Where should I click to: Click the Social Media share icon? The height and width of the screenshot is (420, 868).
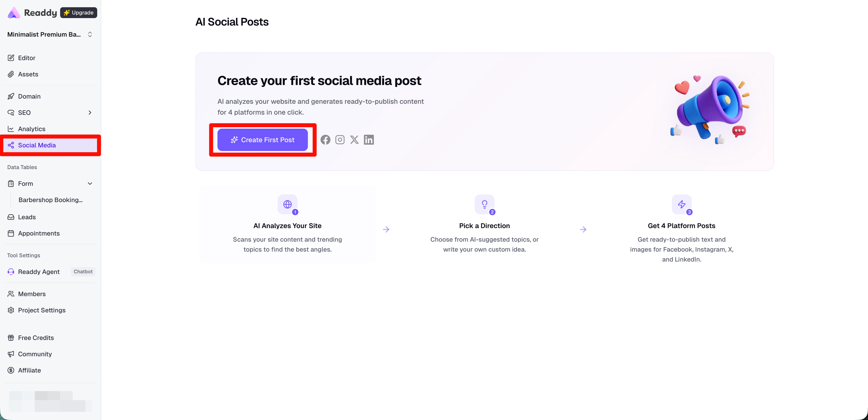pyautogui.click(x=11, y=145)
